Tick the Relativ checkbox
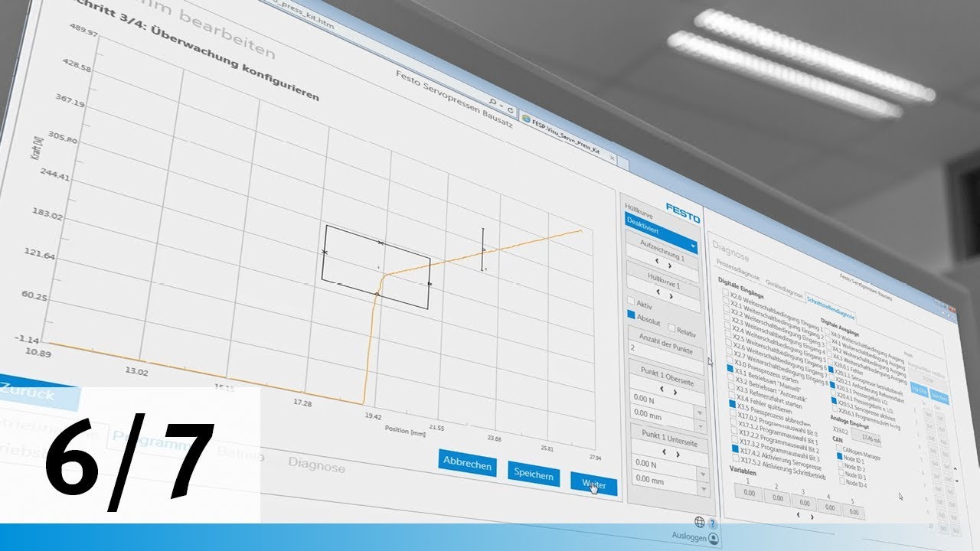This screenshot has height=551, width=980. tap(671, 329)
